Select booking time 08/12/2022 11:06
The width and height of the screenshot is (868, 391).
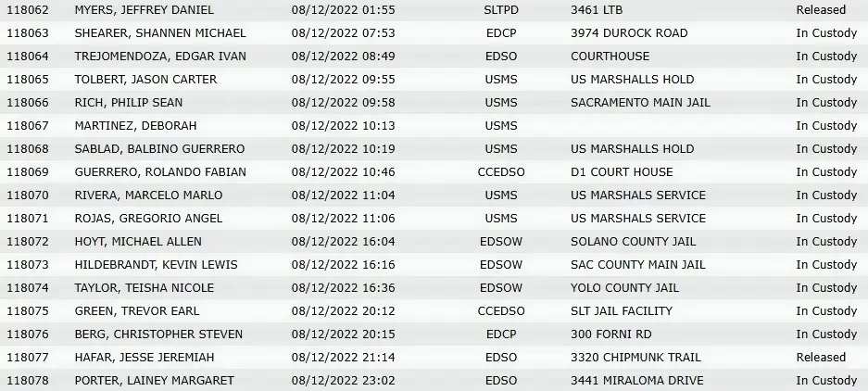343,219
